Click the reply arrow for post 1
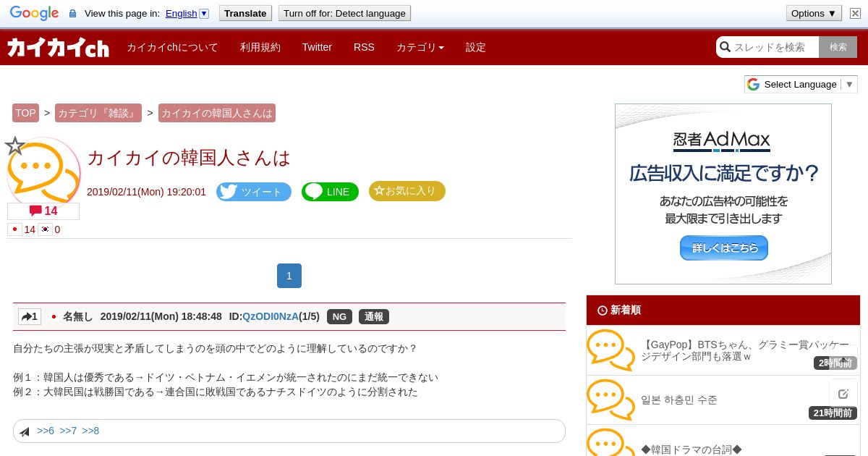Screen dimensions: 868x456 [x=30, y=316]
